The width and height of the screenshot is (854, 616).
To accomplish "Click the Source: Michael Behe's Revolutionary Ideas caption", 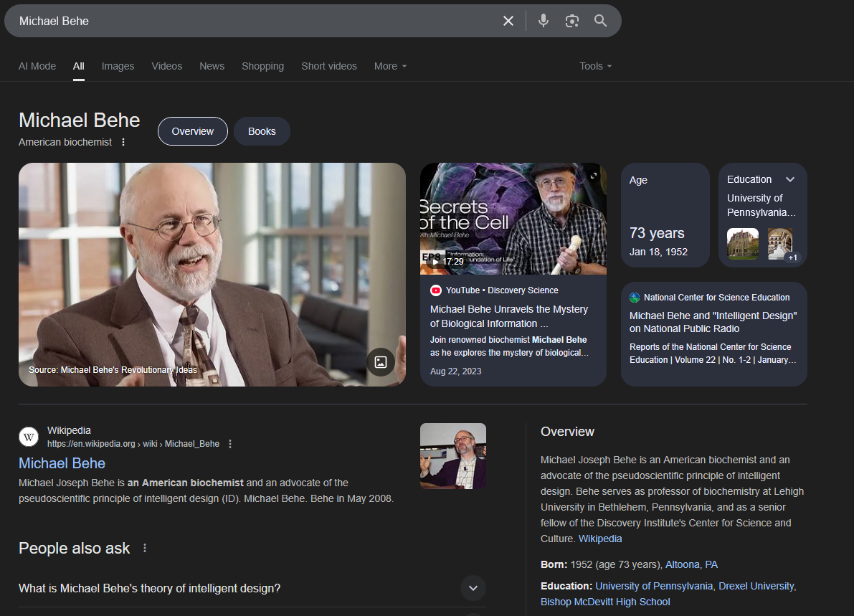I will coord(113,370).
